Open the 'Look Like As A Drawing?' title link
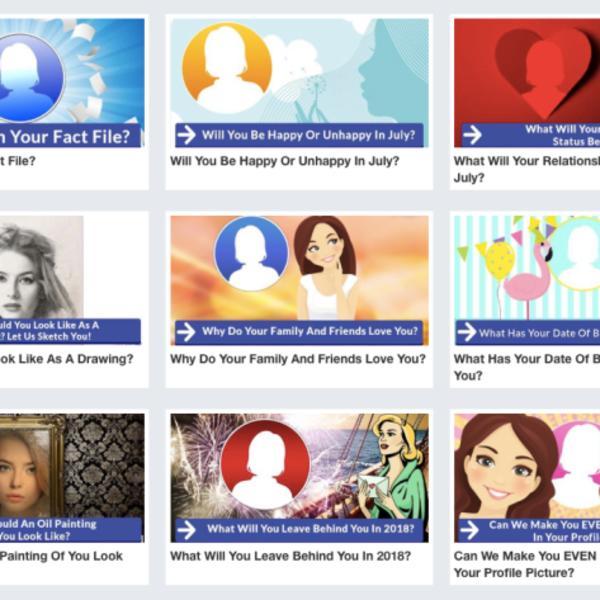600x600 pixels. 66,359
